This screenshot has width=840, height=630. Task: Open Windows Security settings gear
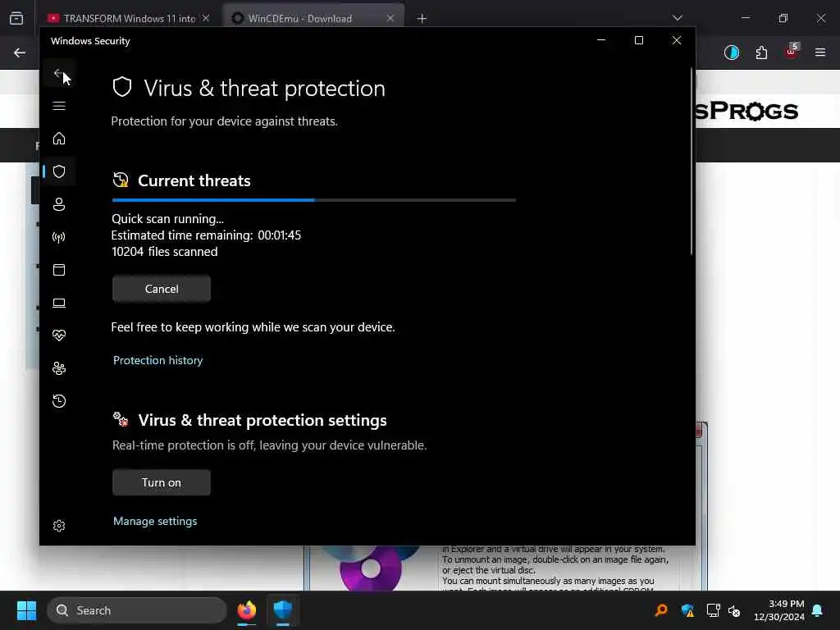coord(59,526)
